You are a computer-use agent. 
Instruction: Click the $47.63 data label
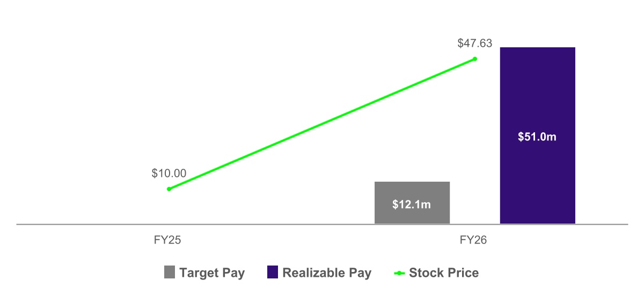point(475,44)
